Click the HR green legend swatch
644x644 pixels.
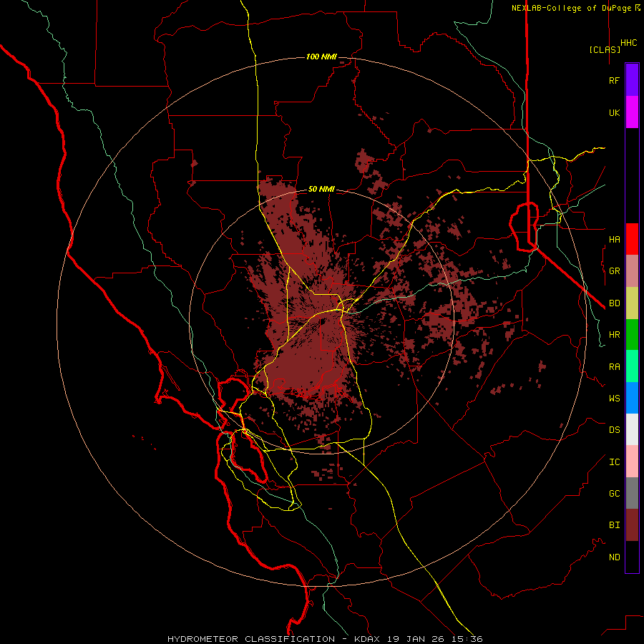click(632, 334)
